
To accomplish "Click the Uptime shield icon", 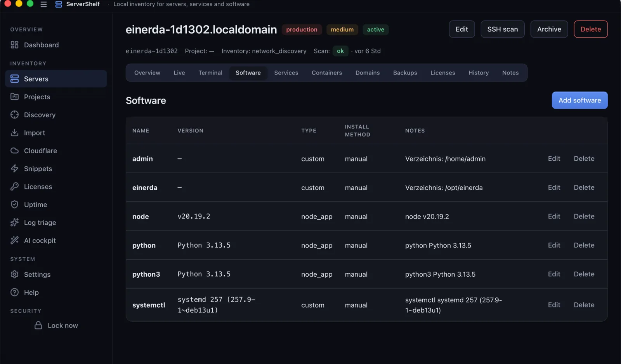I will (x=14, y=205).
